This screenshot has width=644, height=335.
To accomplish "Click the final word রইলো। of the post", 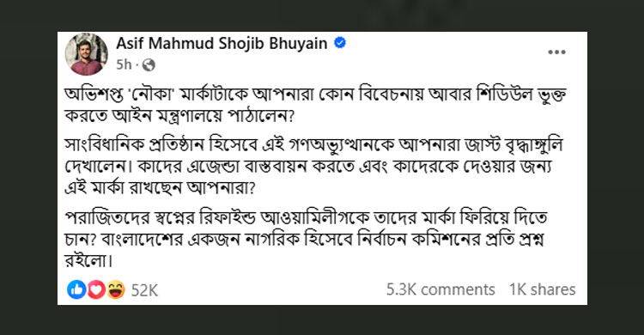I will [x=88, y=260].
